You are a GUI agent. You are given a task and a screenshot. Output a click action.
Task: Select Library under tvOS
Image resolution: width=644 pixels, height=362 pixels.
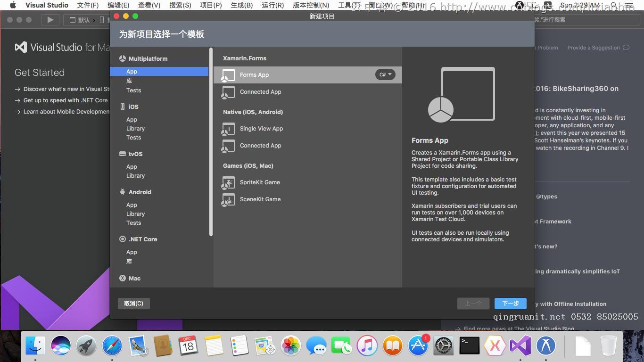[135, 176]
